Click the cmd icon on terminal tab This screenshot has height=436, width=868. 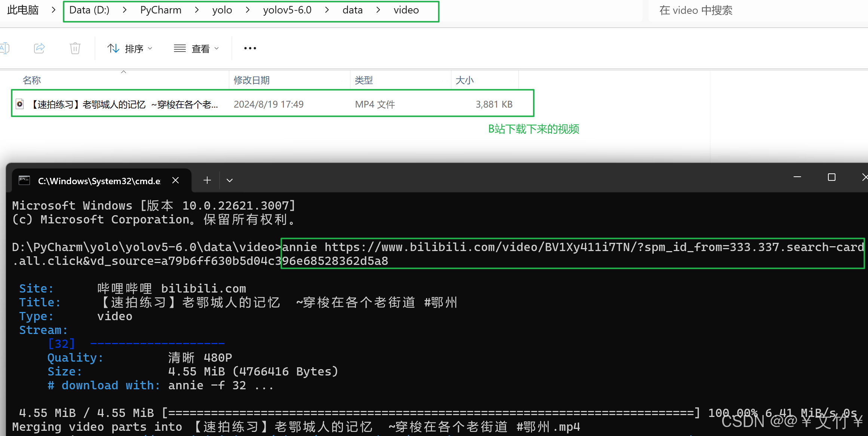pos(25,180)
